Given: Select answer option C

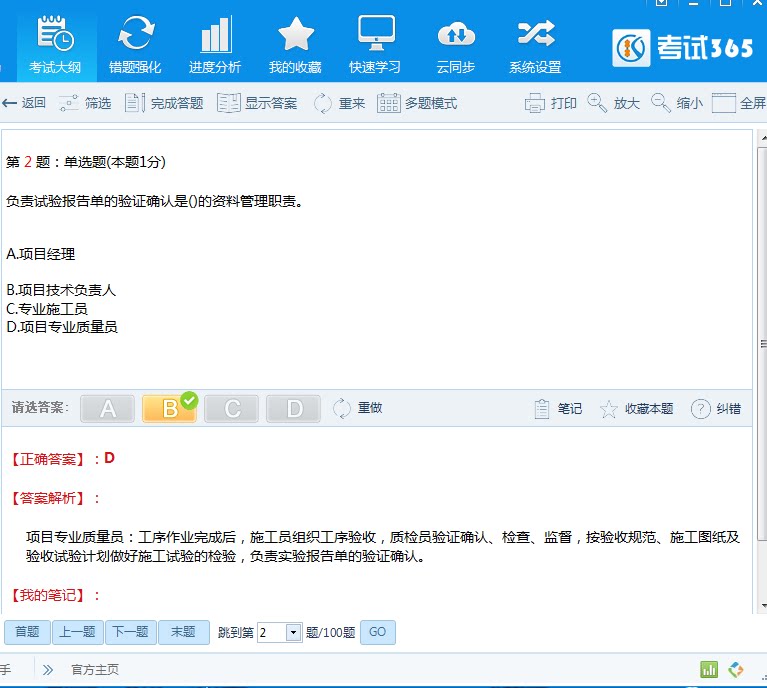Looking at the screenshot, I should 231,409.
